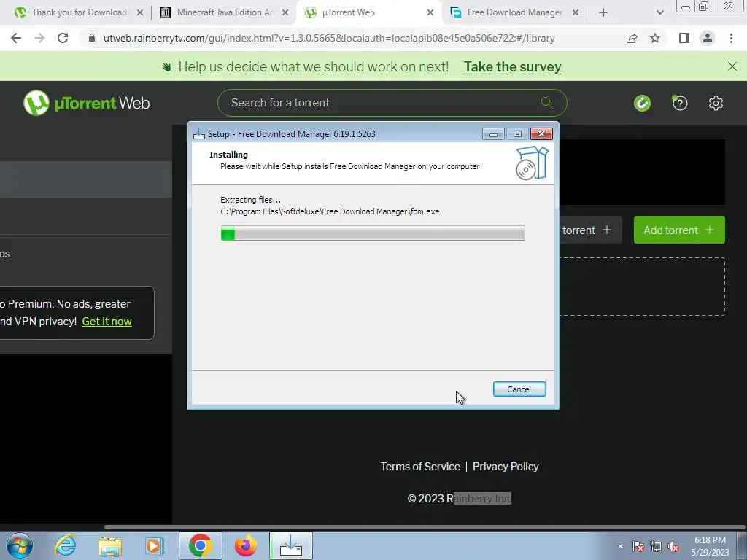Click the horizontal page scrollbar
Screen dimensions: 747x560
(424, 527)
